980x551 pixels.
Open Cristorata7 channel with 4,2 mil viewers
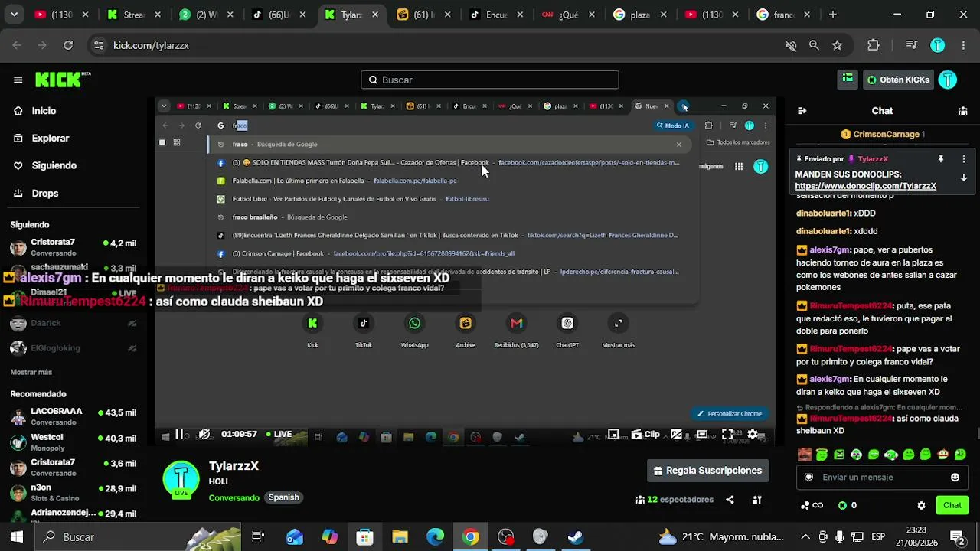(73, 247)
